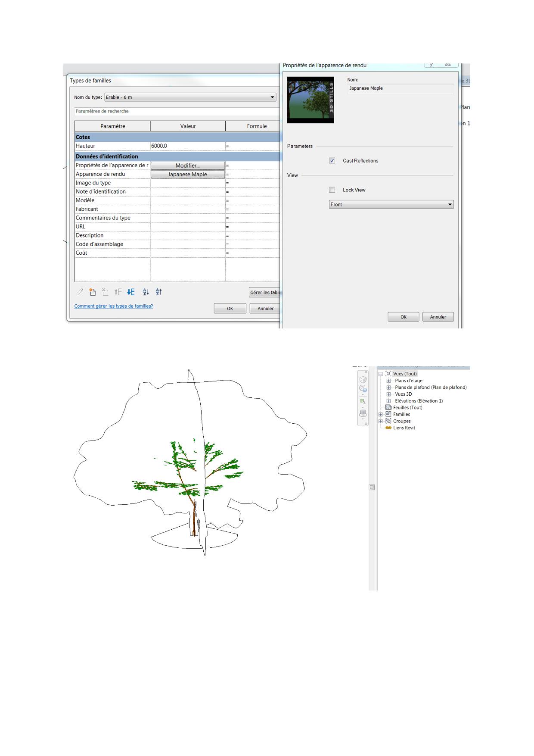The image size is (534, 756).
Task: Click the zoom region navigation icon
Action: [x=363, y=401]
